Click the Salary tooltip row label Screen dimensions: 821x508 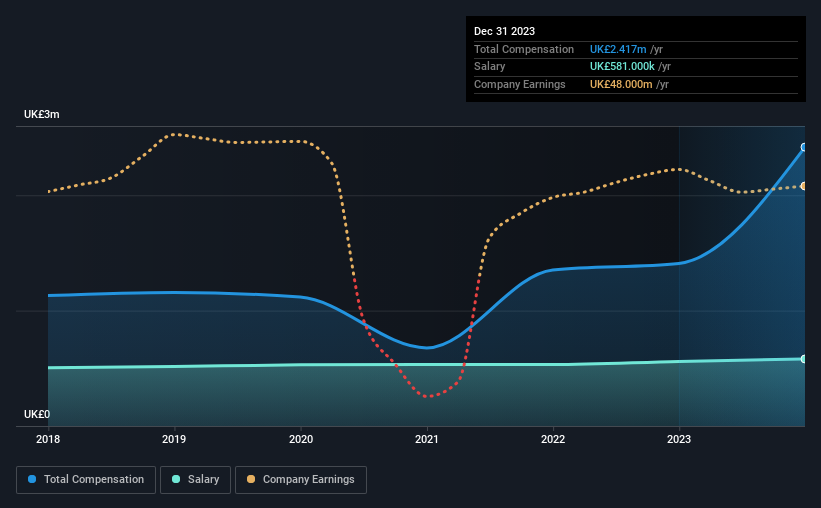click(490, 67)
